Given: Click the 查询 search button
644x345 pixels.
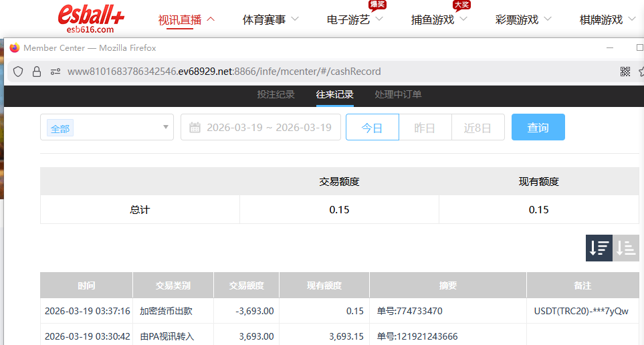Looking at the screenshot, I should pos(538,128).
